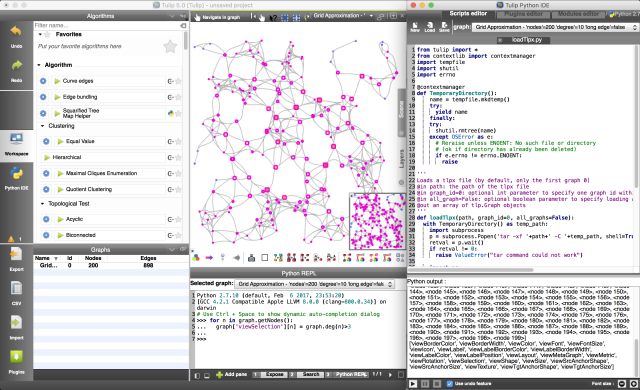Open the graph dropdown in Scripts editor
This screenshot has width=640, height=390.
tap(555, 27)
